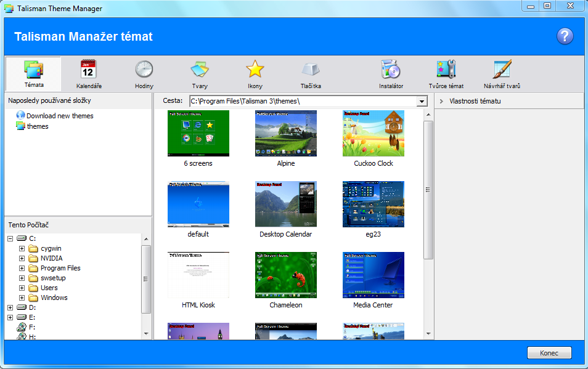The height and width of the screenshot is (369, 588).
Task: Open the Cesta path dropdown arrow
Action: (422, 101)
